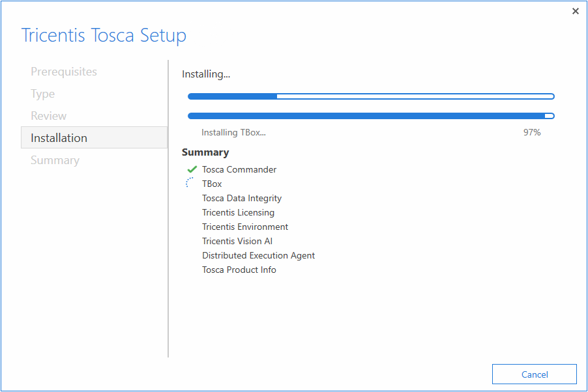Screen dimensions: 588x392
Task: Select the Prerequisites step
Action: [64, 72]
